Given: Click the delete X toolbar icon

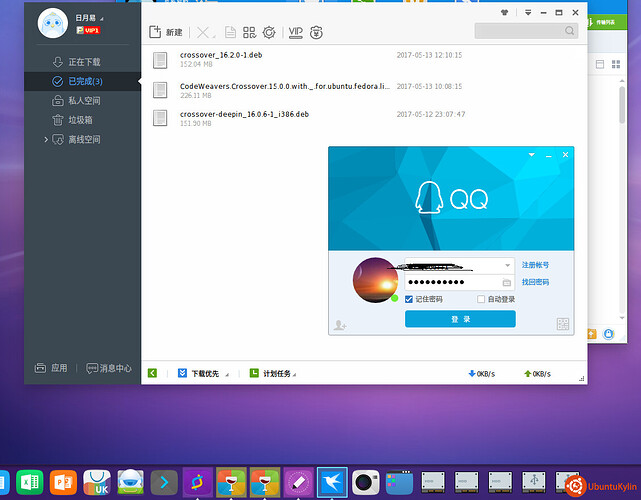Looking at the screenshot, I should [x=203, y=32].
